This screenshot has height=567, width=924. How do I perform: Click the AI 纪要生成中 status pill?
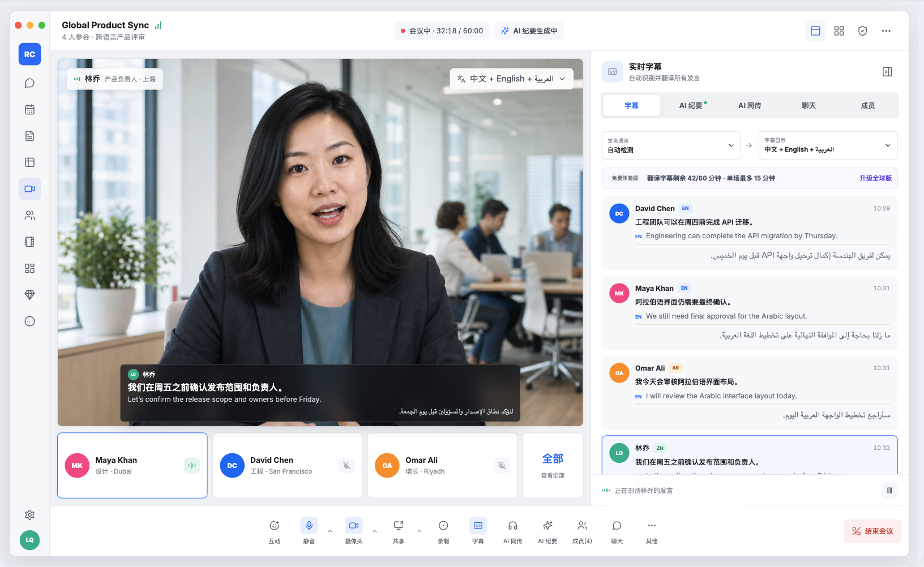click(529, 31)
